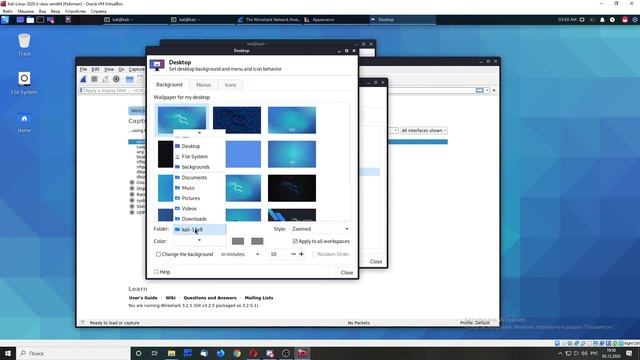
Task: Click Wireshark open capture file icon
Action: 129,79
